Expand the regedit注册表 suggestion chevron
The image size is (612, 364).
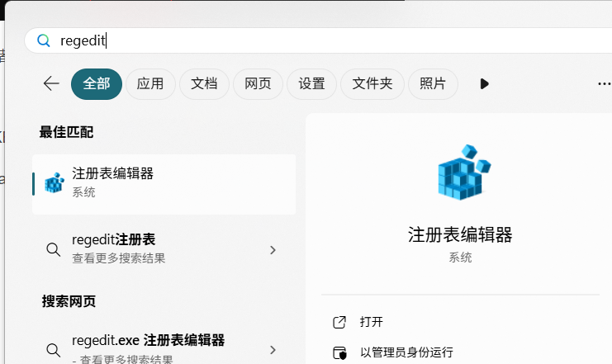coord(273,250)
